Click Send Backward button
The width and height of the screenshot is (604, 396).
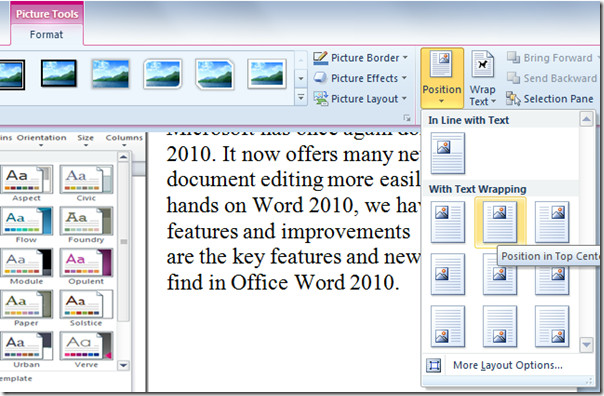tap(552, 78)
